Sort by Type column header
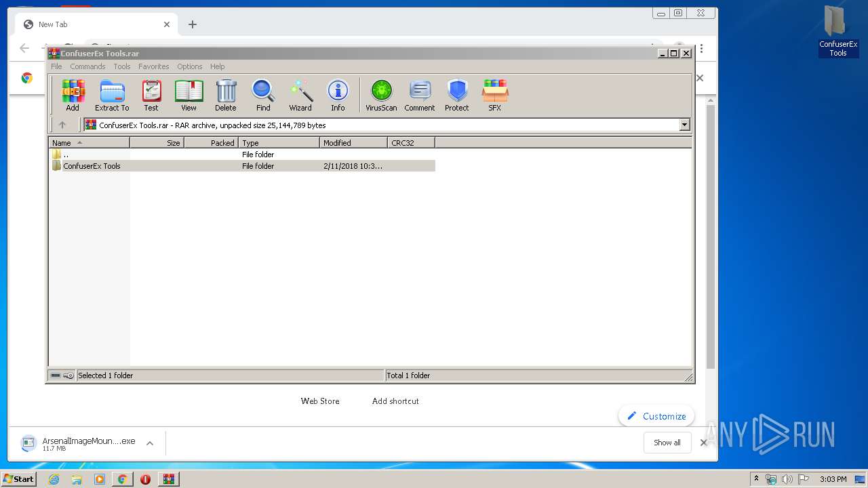Viewport: 868px width, 488px height. coord(279,143)
